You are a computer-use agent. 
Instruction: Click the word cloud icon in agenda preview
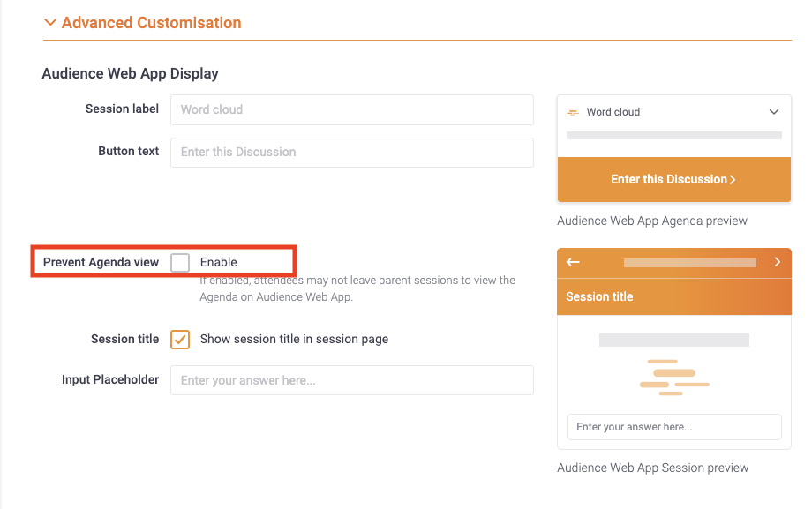click(573, 112)
